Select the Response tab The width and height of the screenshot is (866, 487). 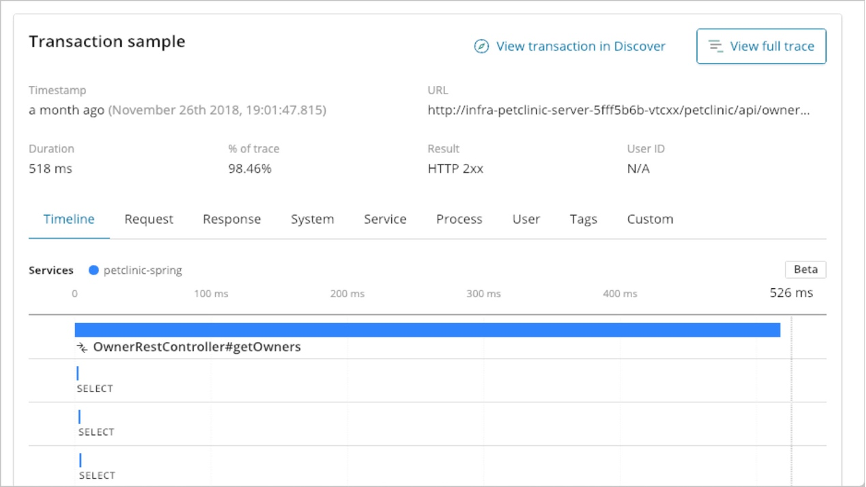tap(232, 219)
